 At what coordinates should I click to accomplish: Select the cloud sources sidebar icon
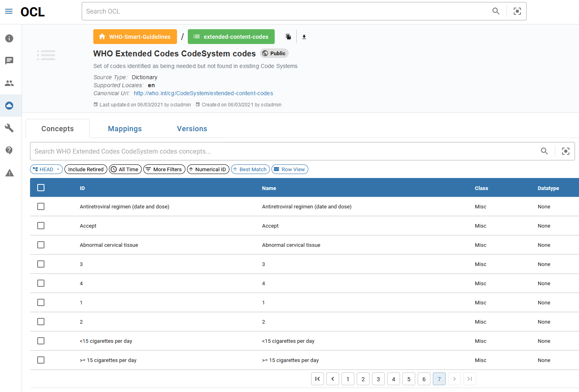[9, 105]
